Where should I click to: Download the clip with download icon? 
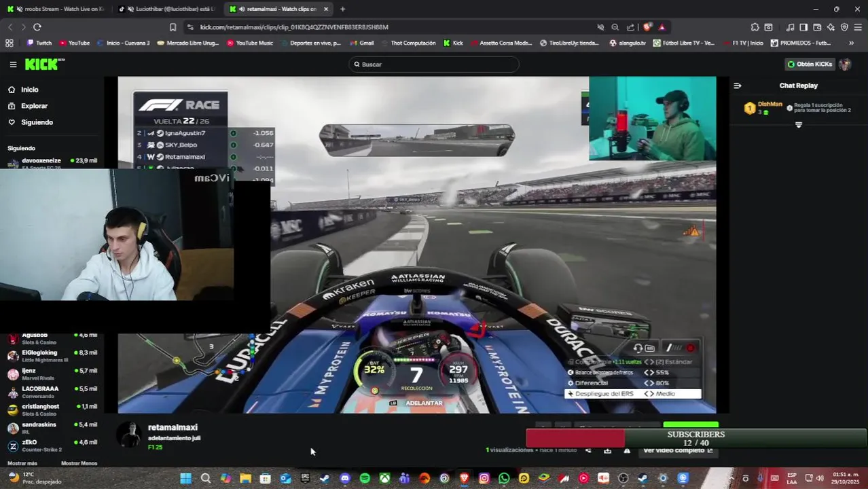607,450
